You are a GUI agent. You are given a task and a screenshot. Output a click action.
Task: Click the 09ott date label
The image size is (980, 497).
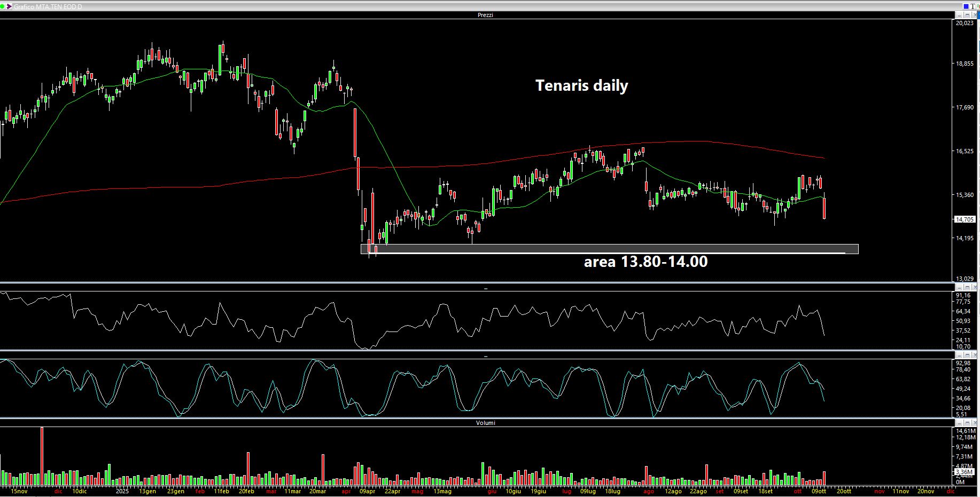(x=819, y=491)
